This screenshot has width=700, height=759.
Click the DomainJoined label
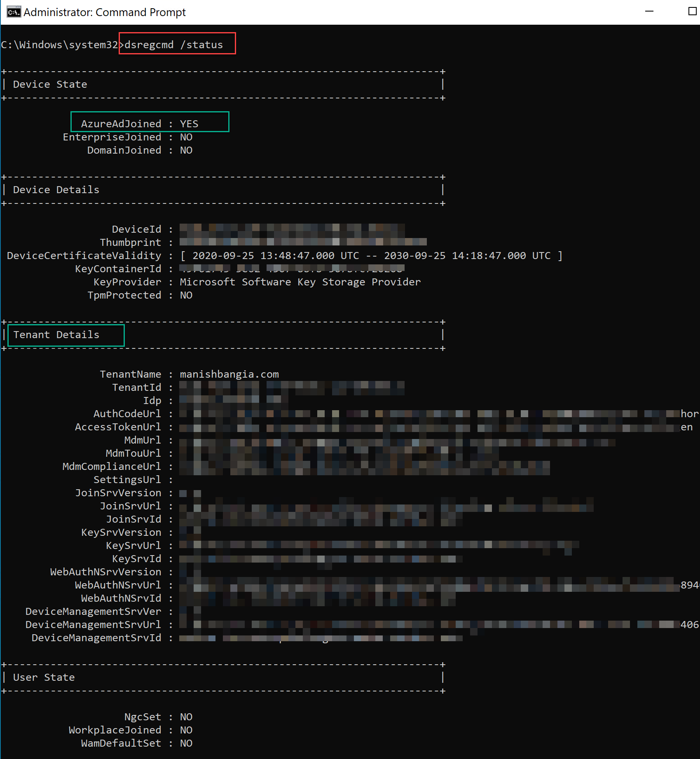point(124,150)
